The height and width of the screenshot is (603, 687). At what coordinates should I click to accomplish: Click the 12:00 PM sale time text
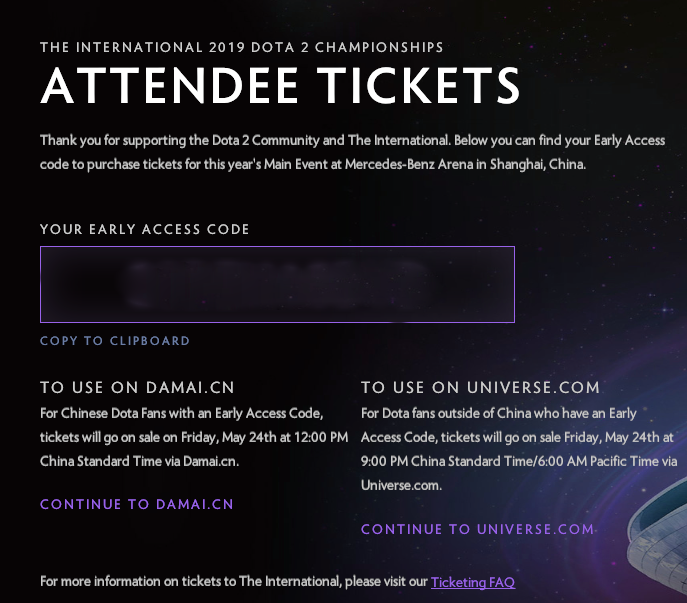tap(321, 437)
